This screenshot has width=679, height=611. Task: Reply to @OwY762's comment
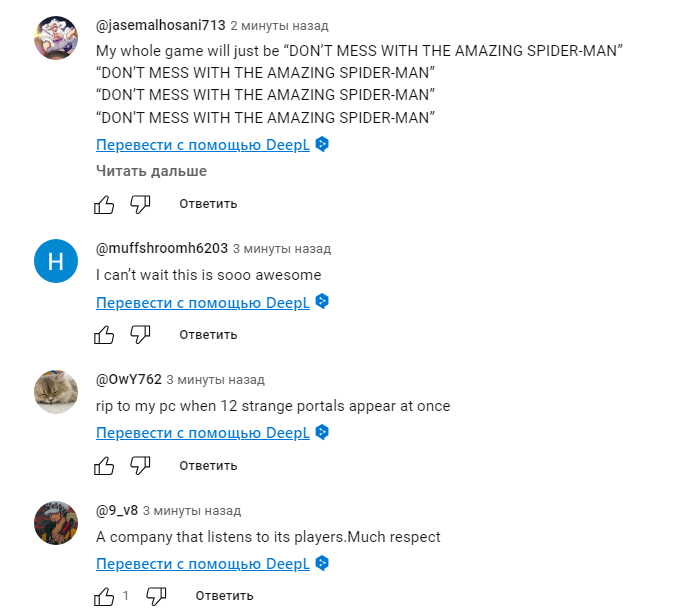pos(208,466)
